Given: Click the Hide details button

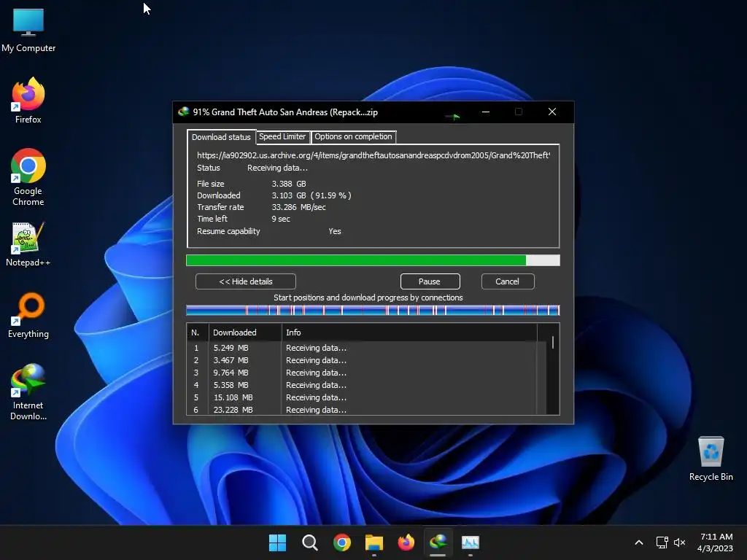Looking at the screenshot, I should [245, 281].
